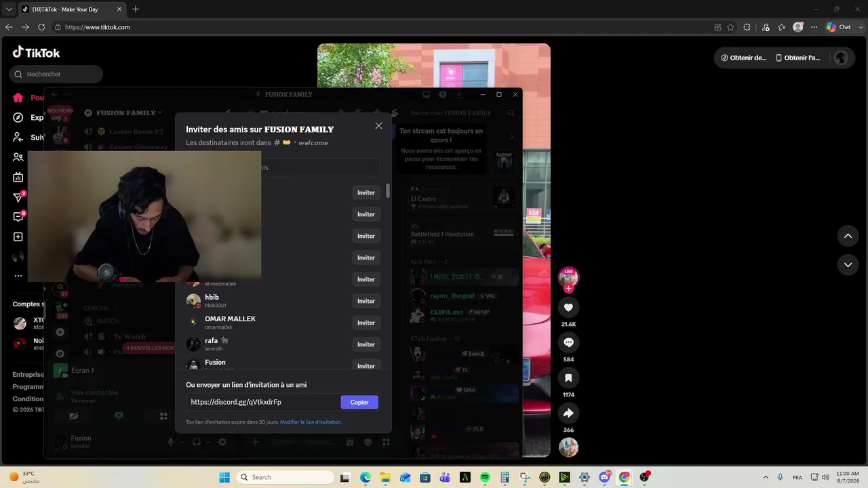Open the taskbar volume control
Viewport: 868px width, 488px height.
825,477
